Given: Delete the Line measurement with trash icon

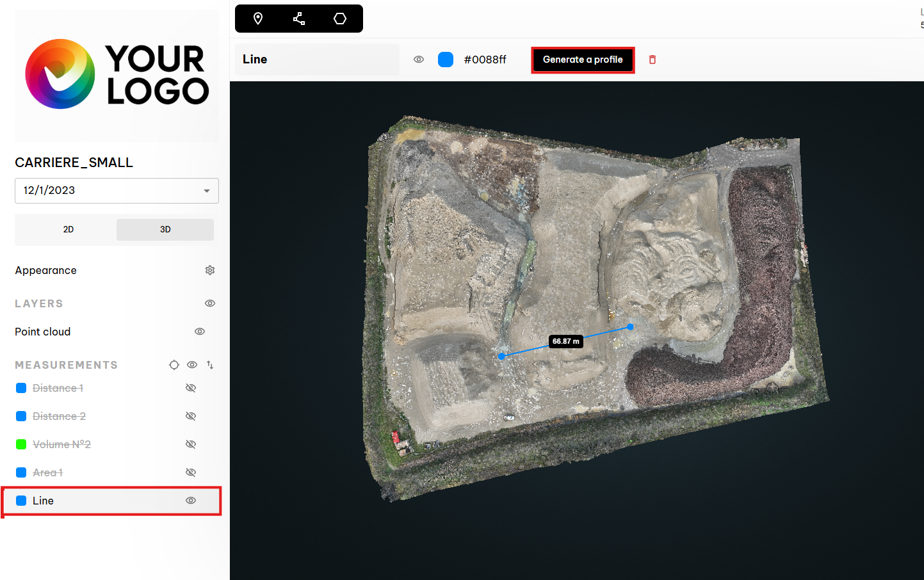Looking at the screenshot, I should pos(652,60).
